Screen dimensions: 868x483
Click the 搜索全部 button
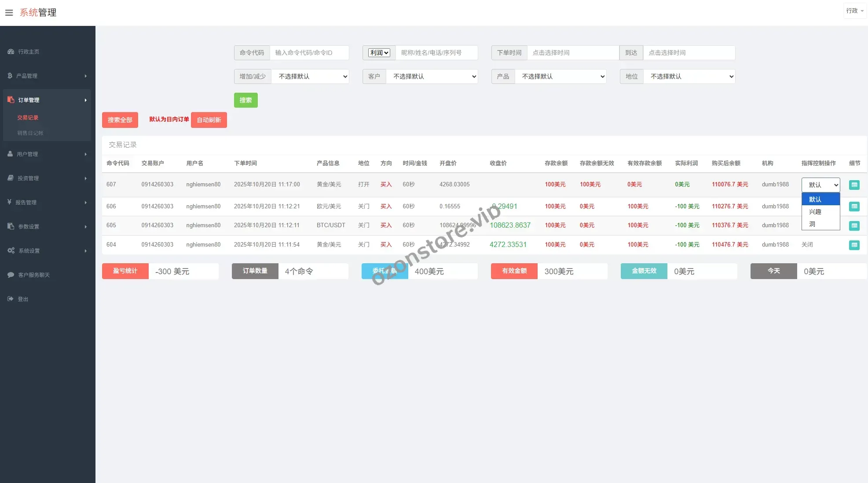click(120, 120)
